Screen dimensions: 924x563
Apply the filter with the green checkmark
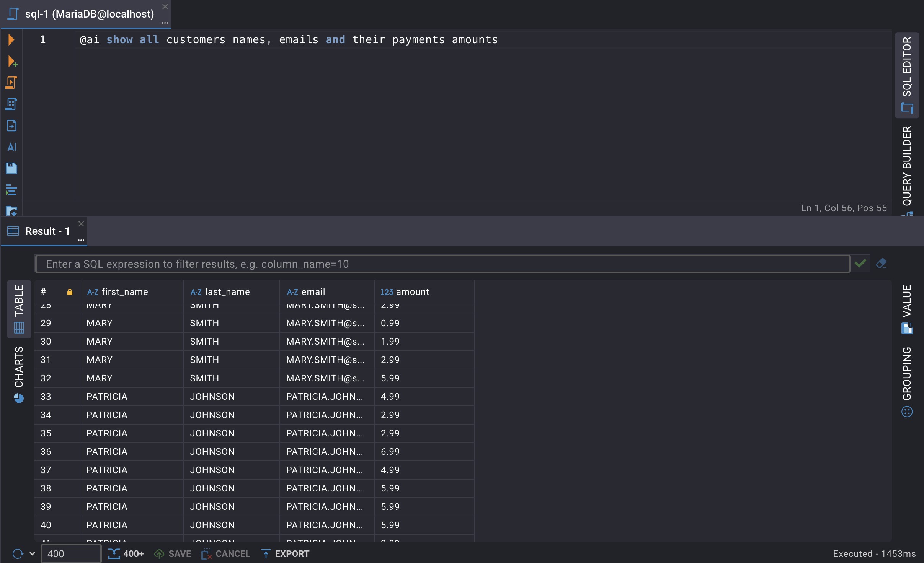pos(861,264)
